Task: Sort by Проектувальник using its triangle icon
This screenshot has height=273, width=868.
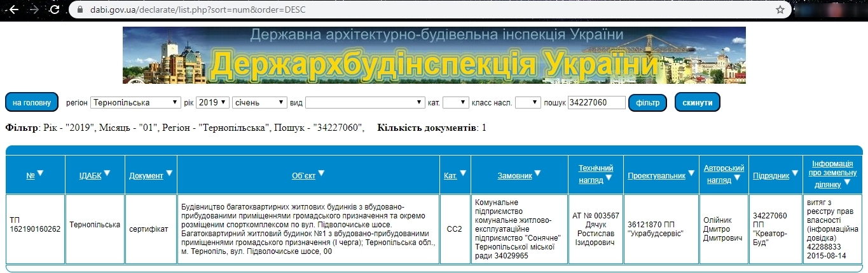Action: tap(691, 173)
